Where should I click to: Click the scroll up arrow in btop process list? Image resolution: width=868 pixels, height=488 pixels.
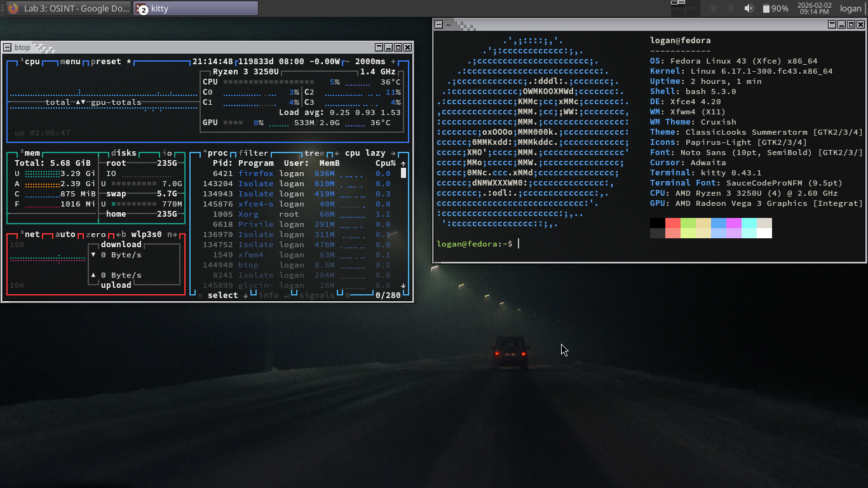click(403, 163)
